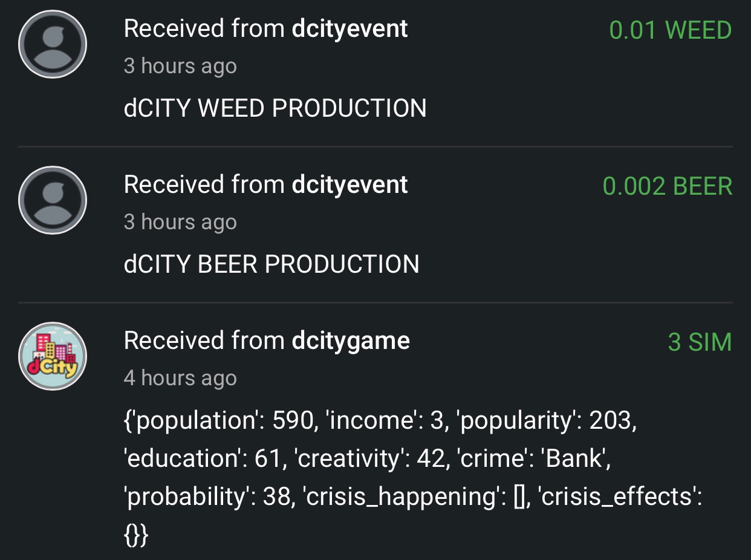Click the profile avatar beside the BEER transaction
The height and width of the screenshot is (560, 751).
coord(53,200)
